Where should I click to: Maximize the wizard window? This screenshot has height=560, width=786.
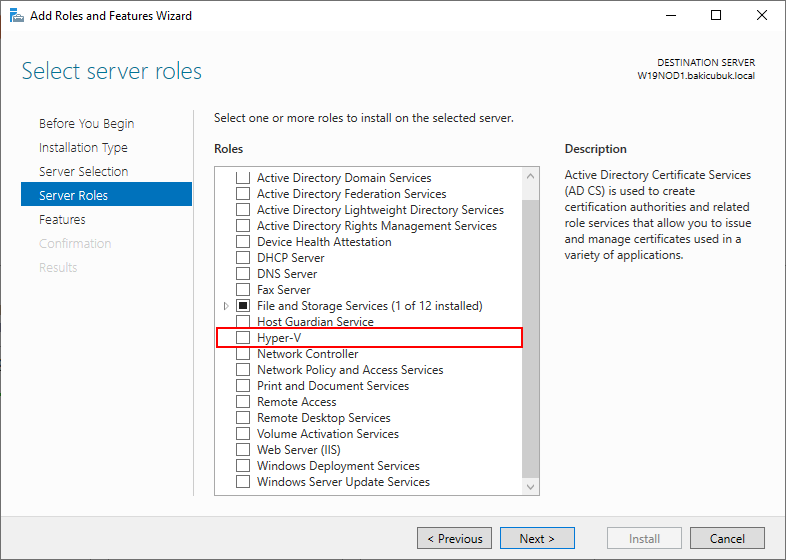coord(716,16)
